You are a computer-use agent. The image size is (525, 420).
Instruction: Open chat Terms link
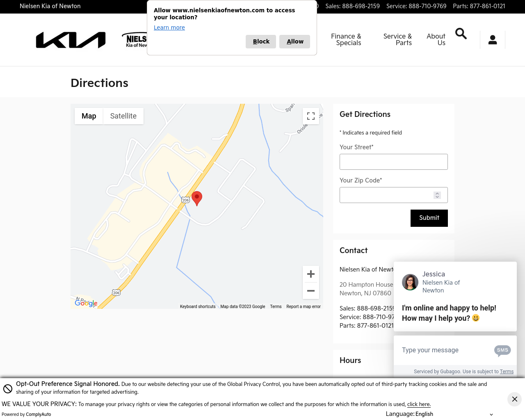coord(507,372)
